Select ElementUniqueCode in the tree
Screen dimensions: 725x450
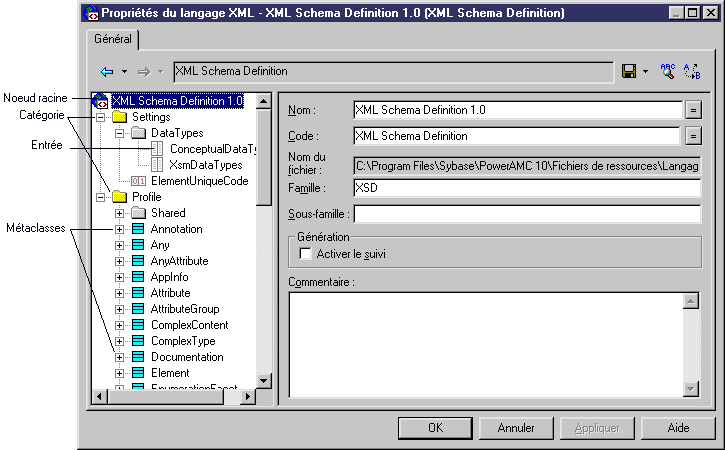(x=200, y=181)
